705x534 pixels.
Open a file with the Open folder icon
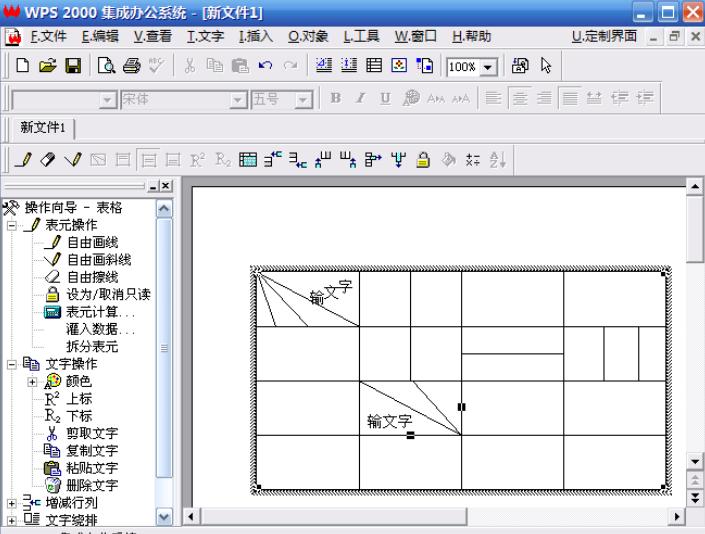click(48, 66)
